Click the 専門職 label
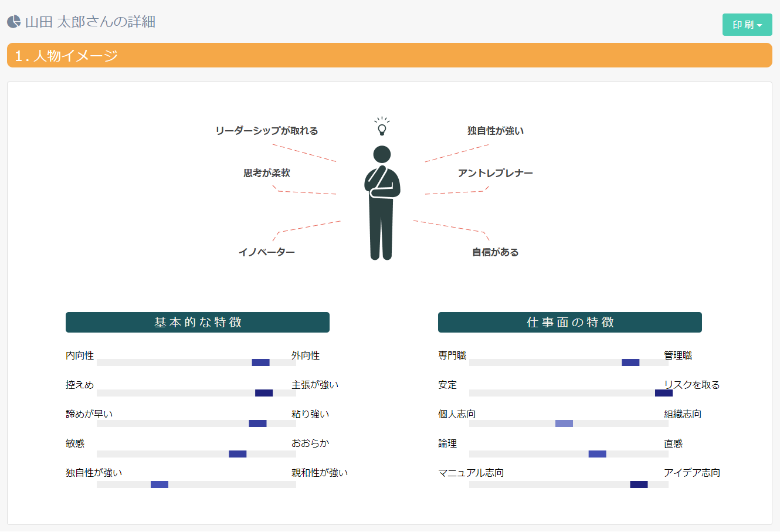The width and height of the screenshot is (780, 532). pyautogui.click(x=452, y=355)
